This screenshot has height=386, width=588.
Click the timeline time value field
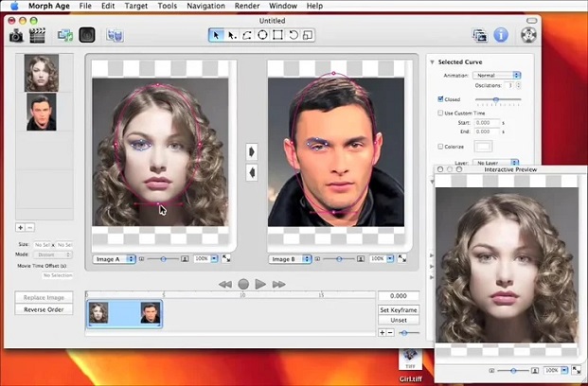[399, 296]
